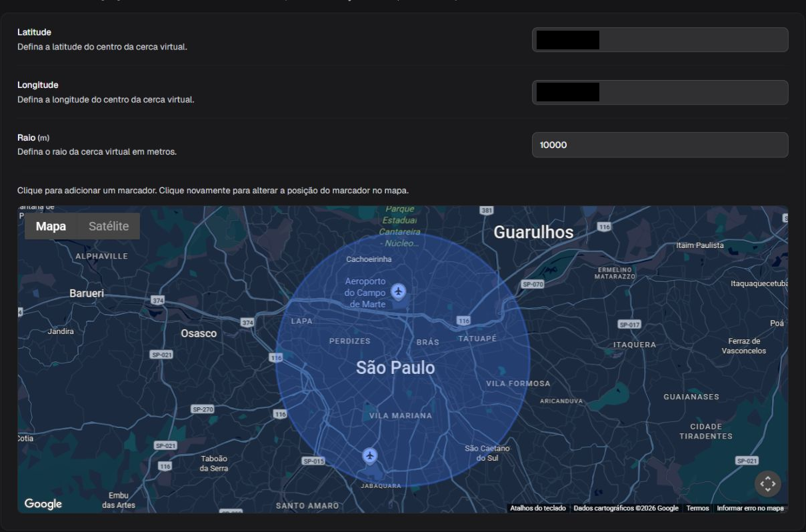Click the Cachoeirinha label on map
Viewport: 806px width, 532px height.
369,259
